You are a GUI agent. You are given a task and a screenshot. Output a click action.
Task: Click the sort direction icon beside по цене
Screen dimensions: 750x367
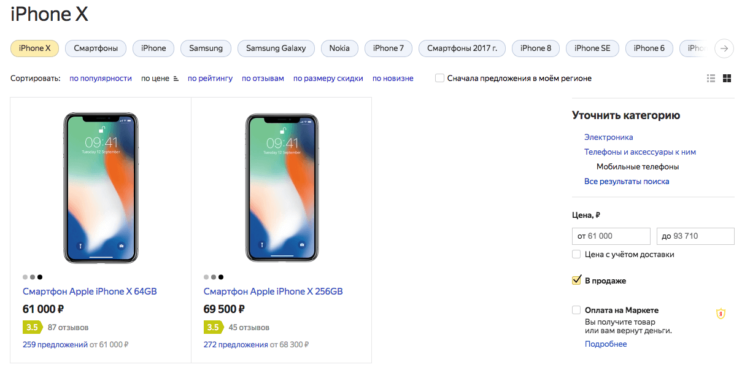point(176,78)
